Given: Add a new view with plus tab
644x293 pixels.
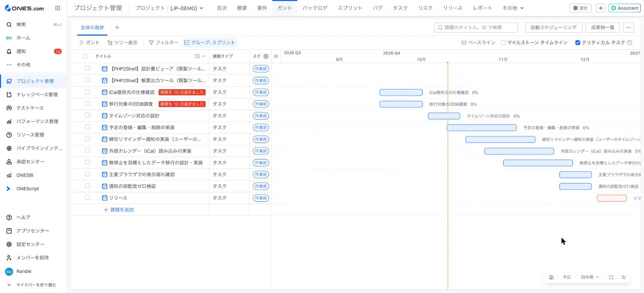Looking at the screenshot, I should (117, 28).
